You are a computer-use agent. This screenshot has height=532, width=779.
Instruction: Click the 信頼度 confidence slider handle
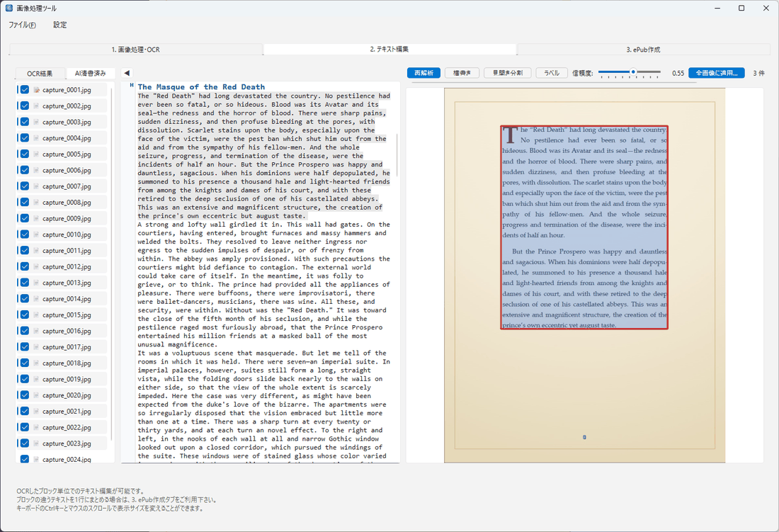coord(633,72)
